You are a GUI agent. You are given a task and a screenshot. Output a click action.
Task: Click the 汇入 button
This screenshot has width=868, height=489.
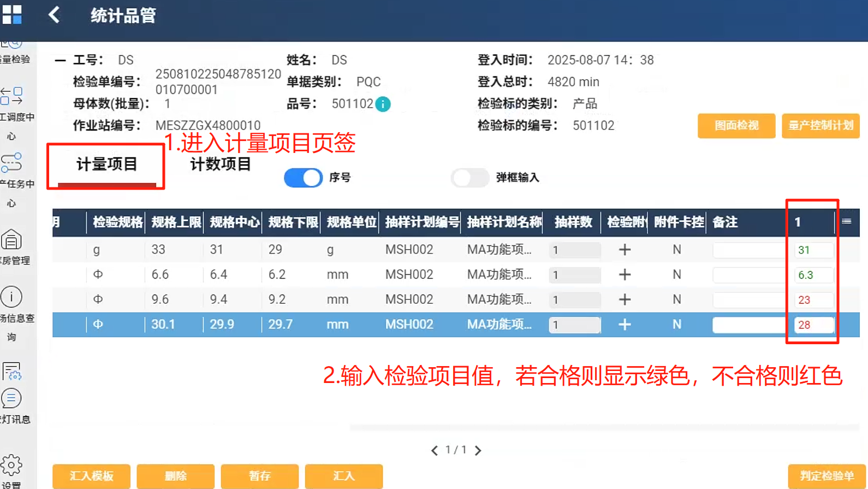(344, 476)
